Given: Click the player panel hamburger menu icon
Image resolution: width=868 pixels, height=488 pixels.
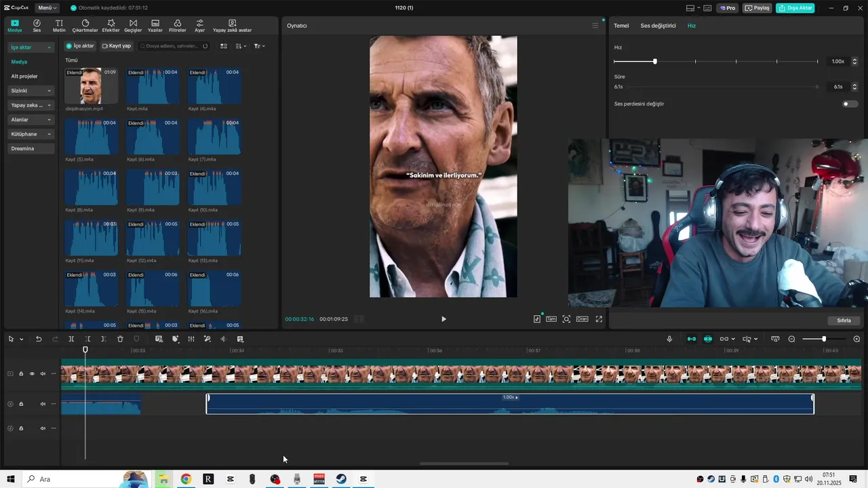Looking at the screenshot, I should click(595, 26).
